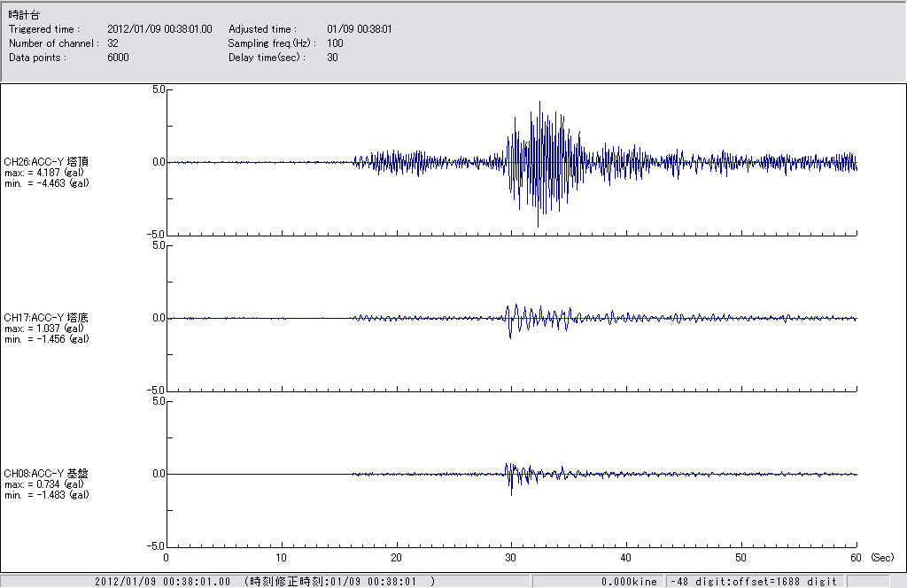Click the Number of channel value 32
Image resolution: width=907 pixels, height=588 pixels.
(112, 43)
